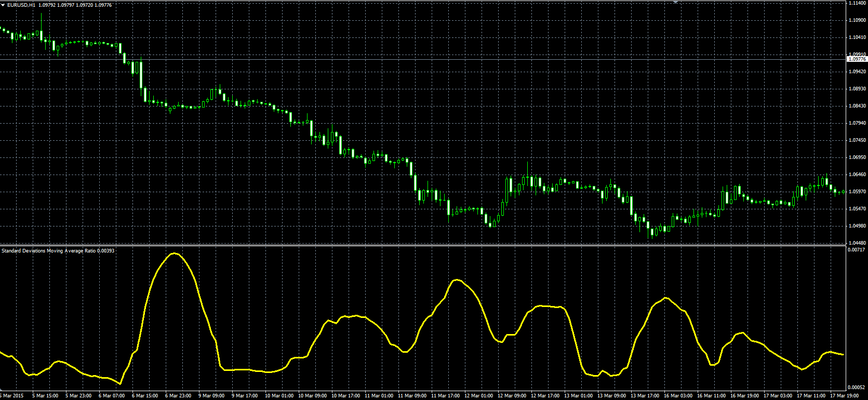The image size is (868, 400).
Task: Click the EURUSD,H1 chart title text
Action: (x=21, y=5)
